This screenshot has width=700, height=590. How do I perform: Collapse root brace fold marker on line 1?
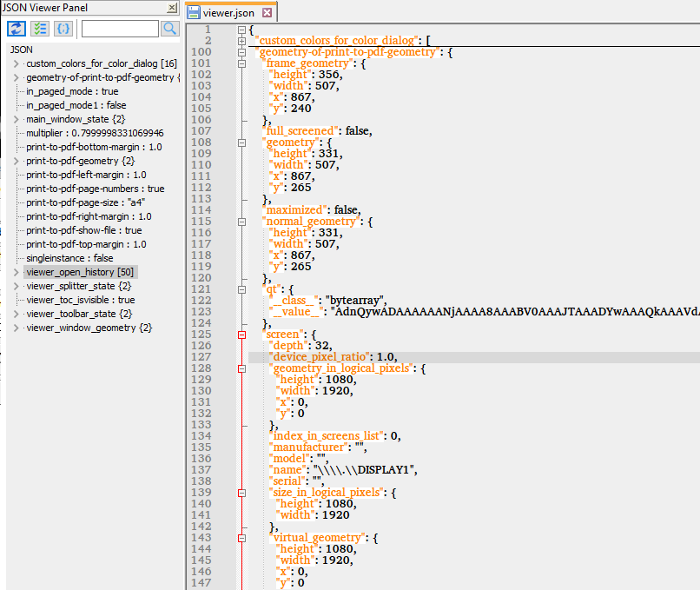[x=241, y=30]
